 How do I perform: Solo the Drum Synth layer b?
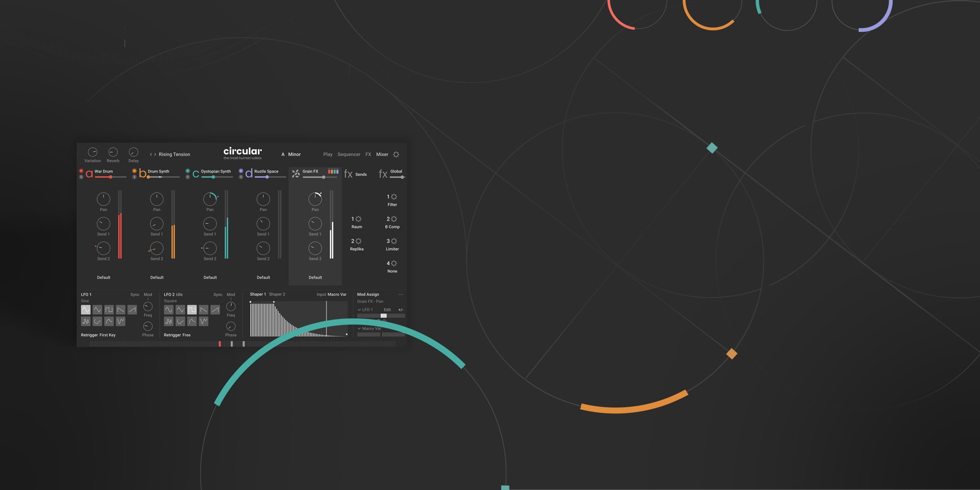pos(134,177)
